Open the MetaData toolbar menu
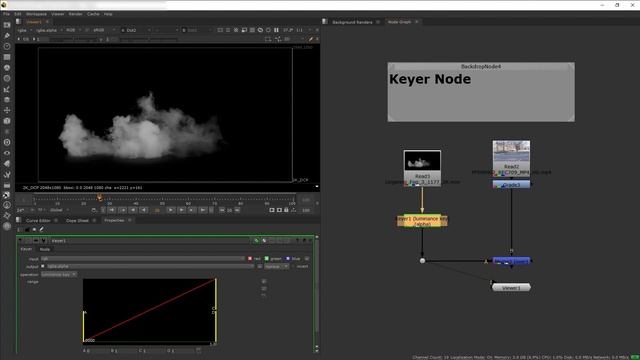 point(7,164)
